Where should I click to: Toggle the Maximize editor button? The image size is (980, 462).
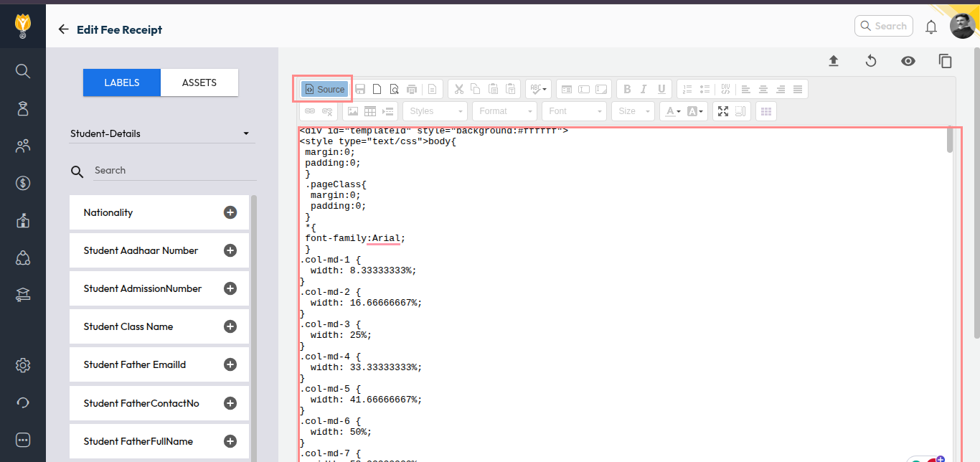point(723,111)
